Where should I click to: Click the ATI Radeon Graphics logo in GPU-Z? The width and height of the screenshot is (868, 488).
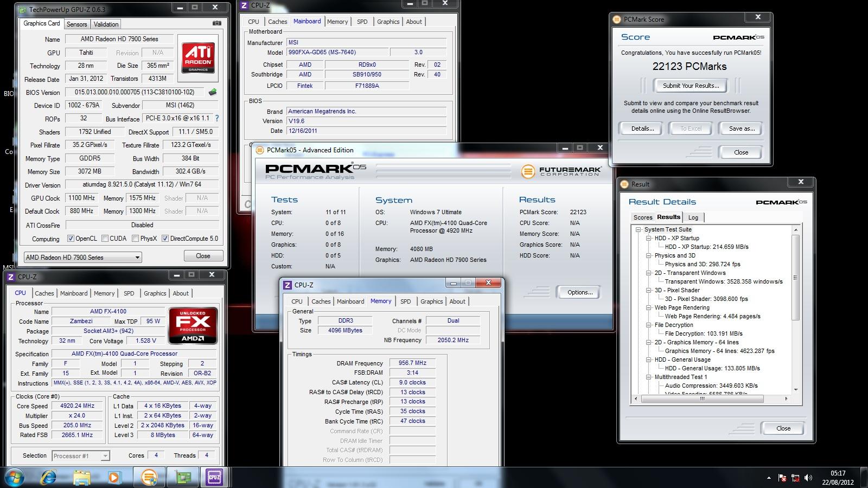[198, 58]
